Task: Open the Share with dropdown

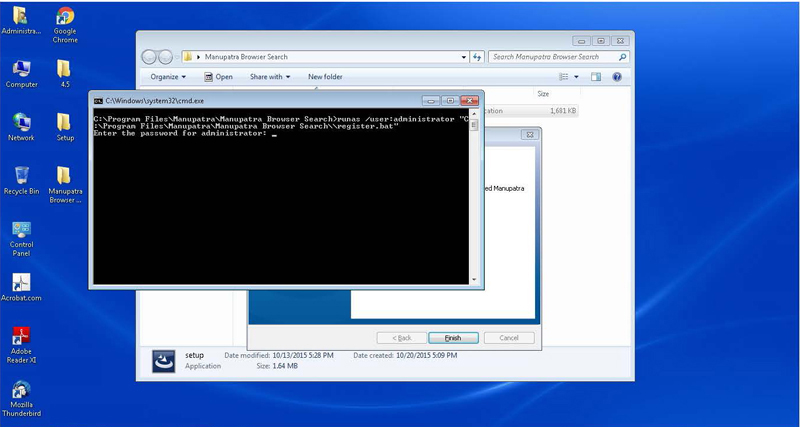Action: [270, 77]
